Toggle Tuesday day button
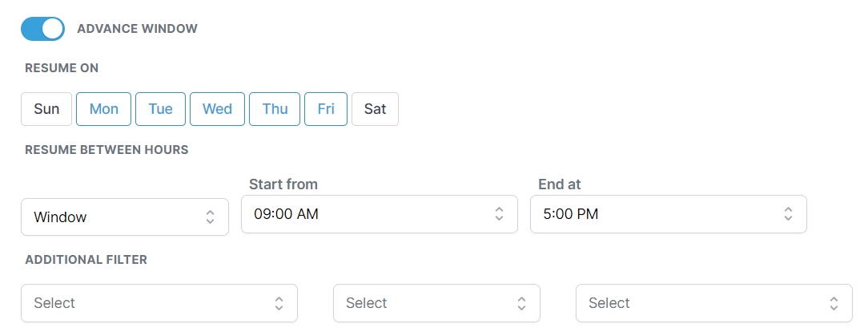The image size is (868, 328). pos(160,109)
